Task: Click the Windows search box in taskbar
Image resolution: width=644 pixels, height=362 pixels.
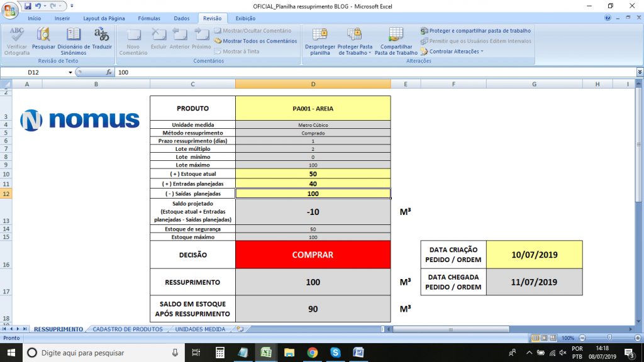Action: pyautogui.click(x=101, y=353)
